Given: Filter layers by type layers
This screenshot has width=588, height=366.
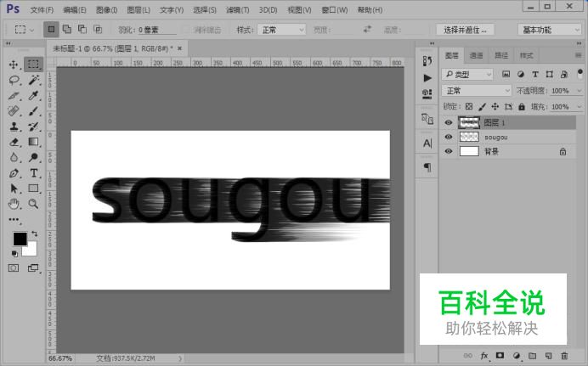Looking at the screenshot, I should click(535, 74).
